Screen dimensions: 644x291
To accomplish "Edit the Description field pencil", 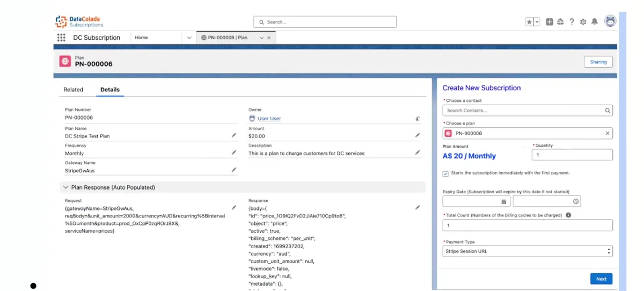I will [x=418, y=152].
